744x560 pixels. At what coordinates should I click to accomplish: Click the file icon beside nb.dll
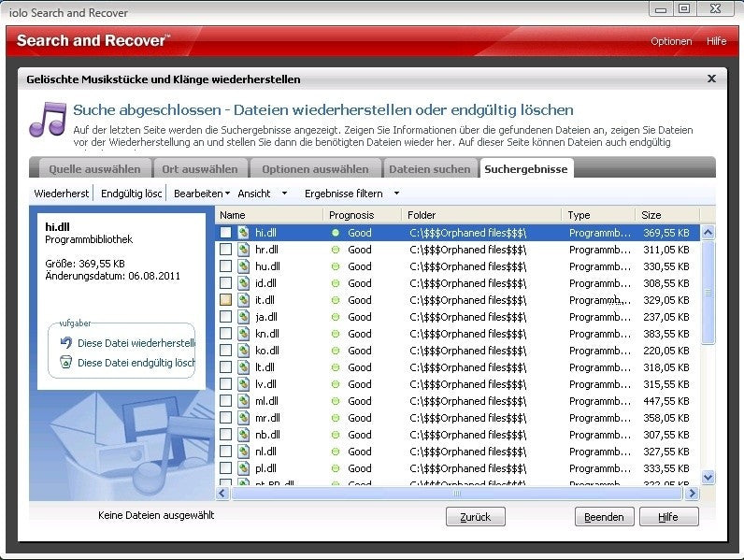pos(243,435)
